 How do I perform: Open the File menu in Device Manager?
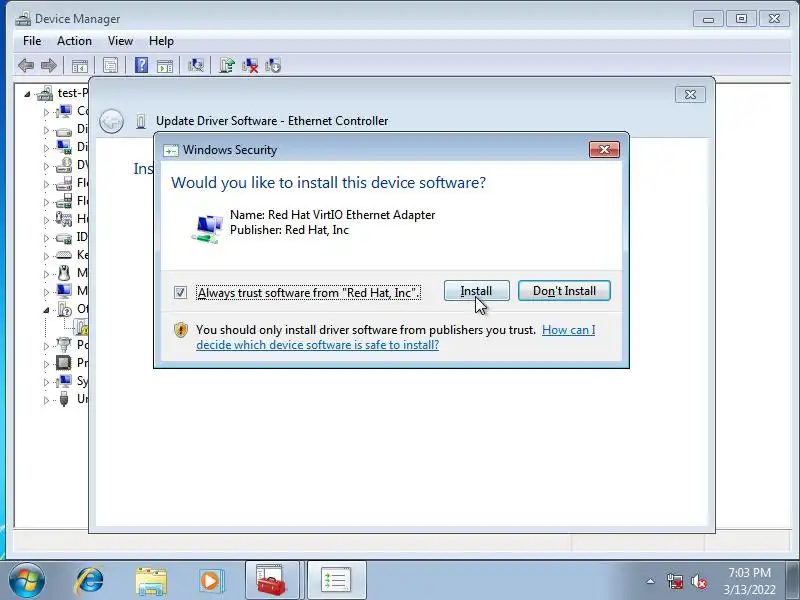(32, 41)
